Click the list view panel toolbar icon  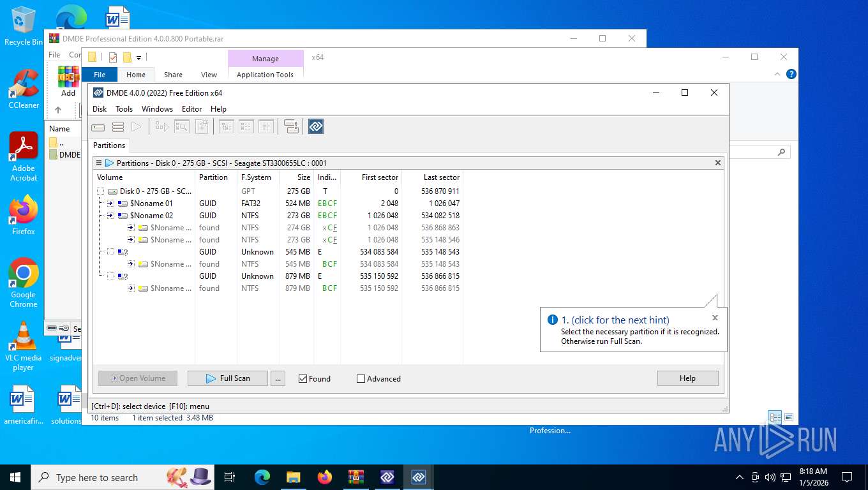pos(246,127)
